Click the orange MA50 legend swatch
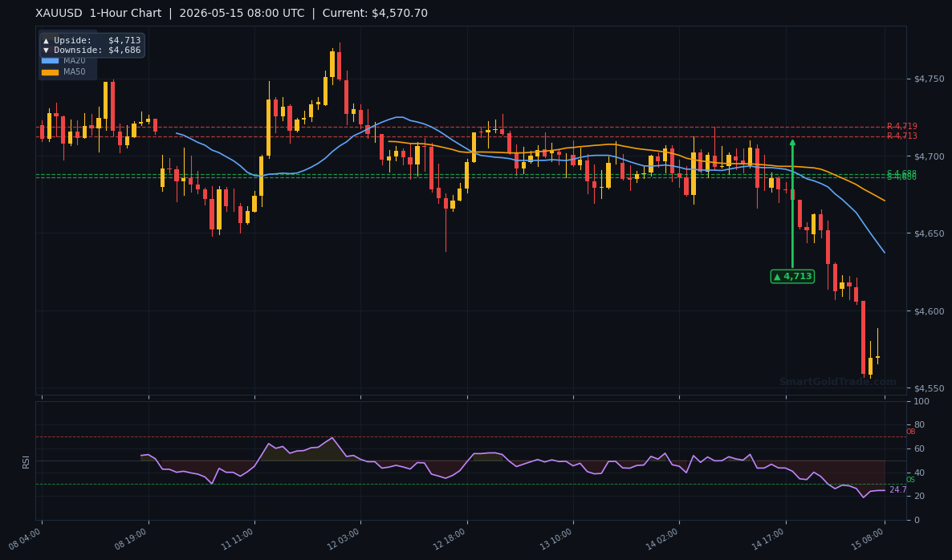 (x=50, y=72)
